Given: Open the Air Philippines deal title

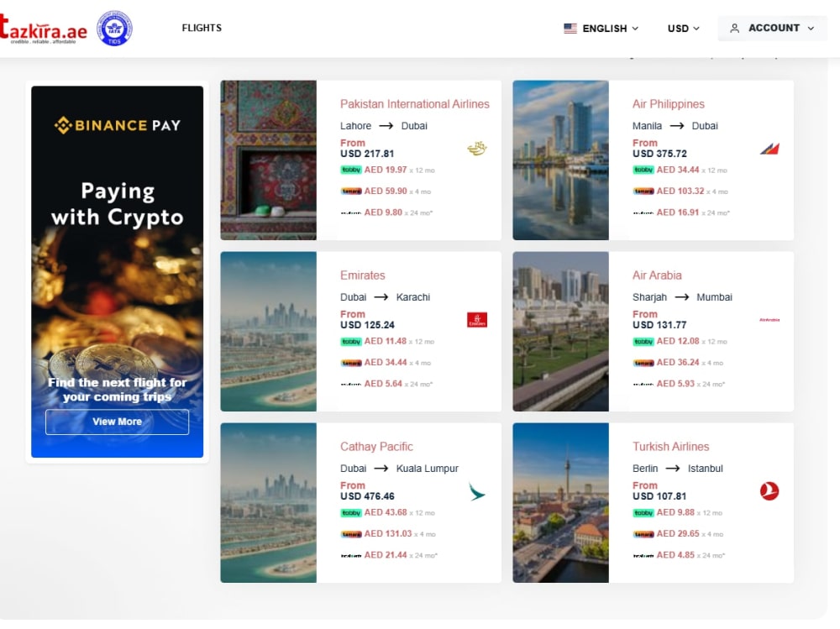Looking at the screenshot, I should 668,104.
